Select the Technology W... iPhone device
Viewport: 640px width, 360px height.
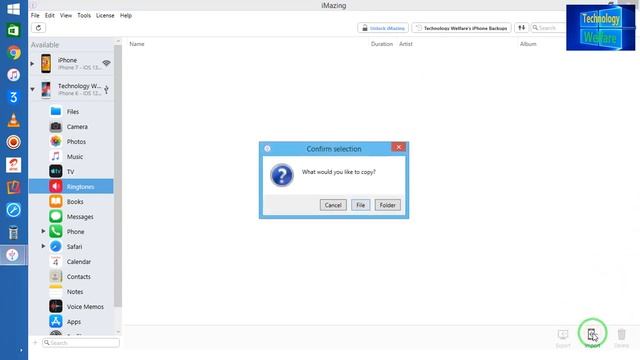pyautogui.click(x=71, y=89)
